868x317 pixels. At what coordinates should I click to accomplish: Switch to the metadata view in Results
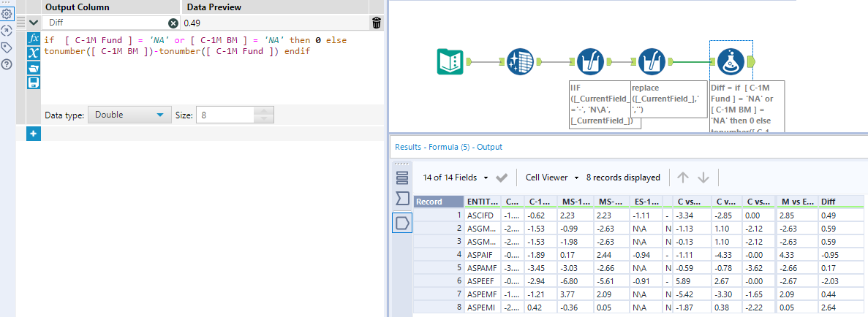(x=401, y=199)
